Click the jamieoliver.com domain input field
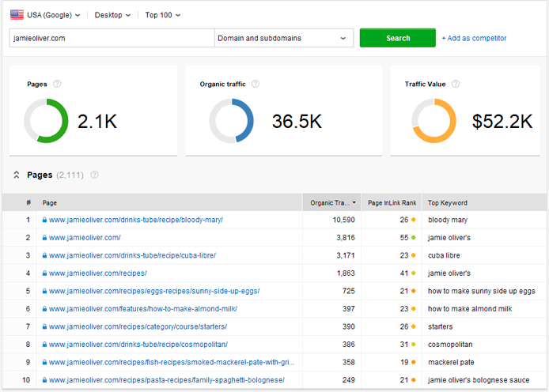This screenshot has width=549, height=392. (x=112, y=38)
